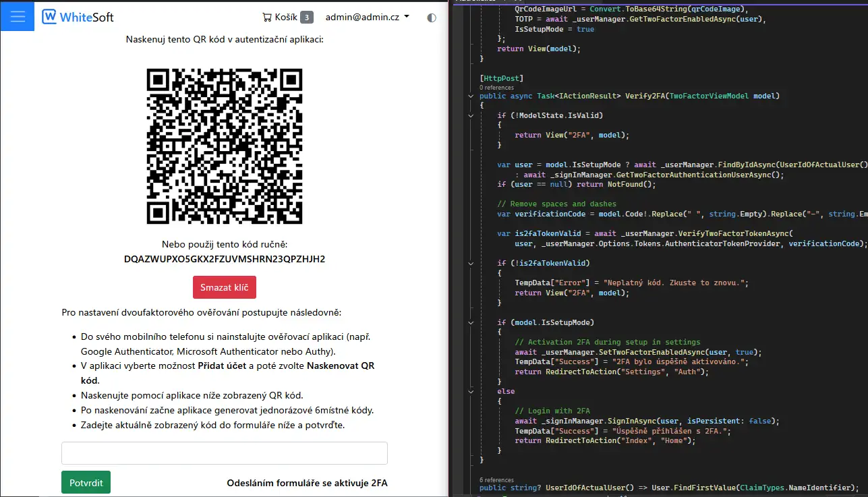
Task: Click 'Zadejte aktuálně zobrazený kód' list item
Action: (x=213, y=425)
